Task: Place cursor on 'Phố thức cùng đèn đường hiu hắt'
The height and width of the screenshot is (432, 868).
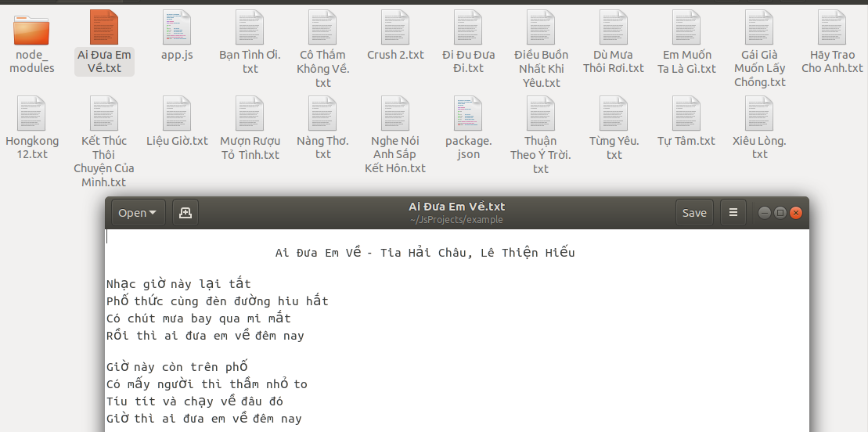Action: (217, 301)
